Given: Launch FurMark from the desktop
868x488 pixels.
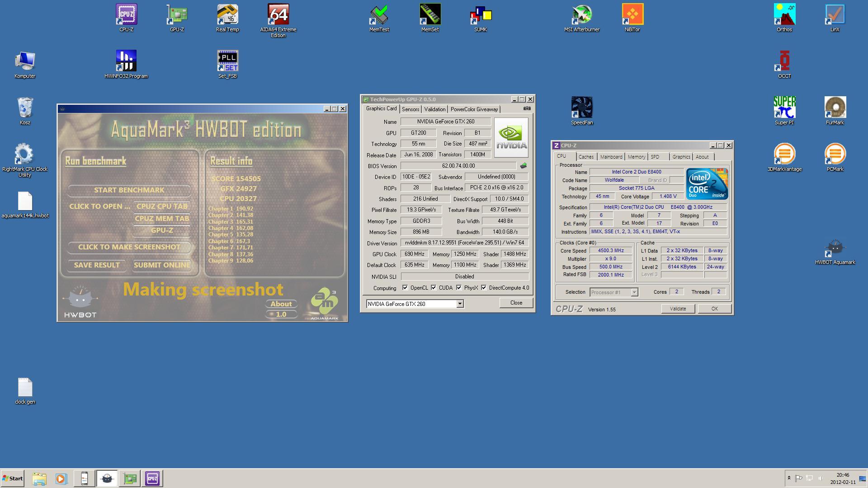Looking at the screenshot, I should (835, 111).
